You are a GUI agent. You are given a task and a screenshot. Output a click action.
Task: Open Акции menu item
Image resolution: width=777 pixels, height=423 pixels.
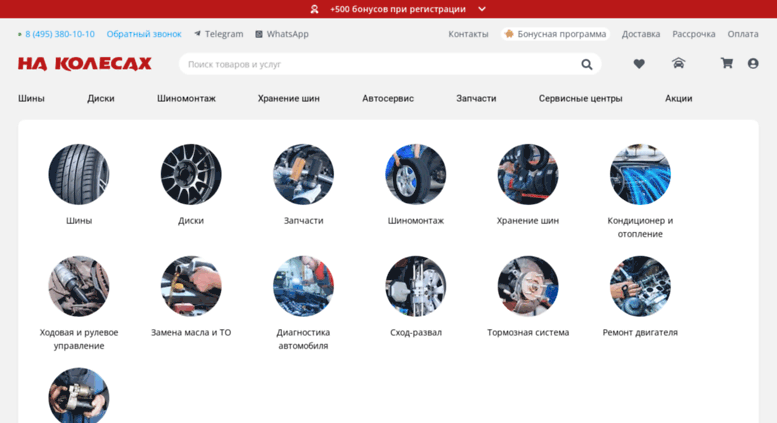(678, 98)
